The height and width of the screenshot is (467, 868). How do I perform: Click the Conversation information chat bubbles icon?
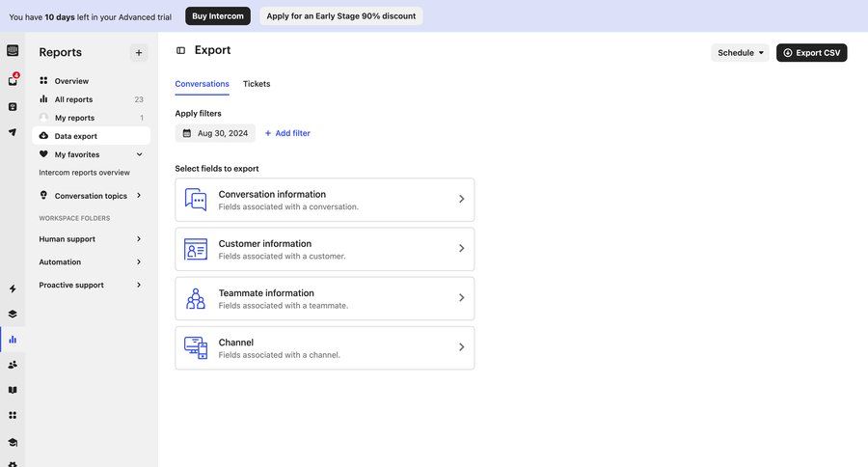[x=196, y=200]
